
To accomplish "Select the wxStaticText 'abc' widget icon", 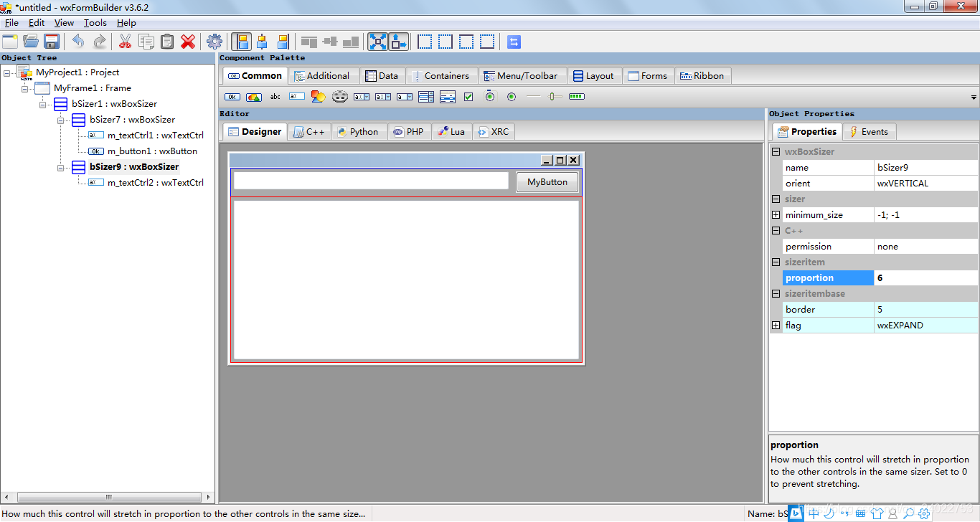I will pyautogui.click(x=275, y=96).
